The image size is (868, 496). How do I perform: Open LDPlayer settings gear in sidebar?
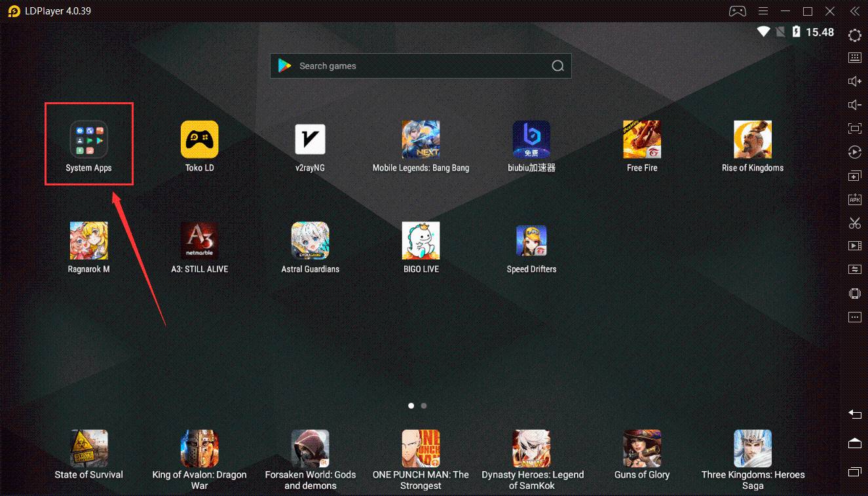pos(854,35)
